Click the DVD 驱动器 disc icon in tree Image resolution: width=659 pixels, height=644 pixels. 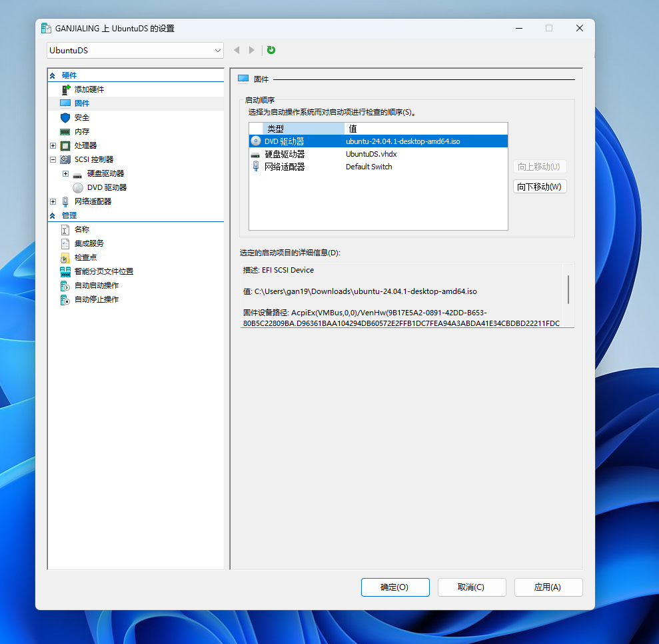click(x=78, y=188)
